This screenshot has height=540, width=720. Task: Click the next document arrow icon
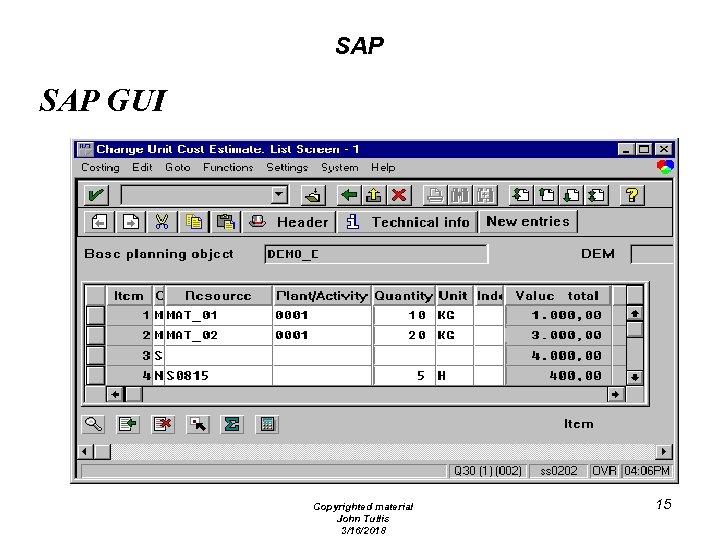tap(131, 222)
